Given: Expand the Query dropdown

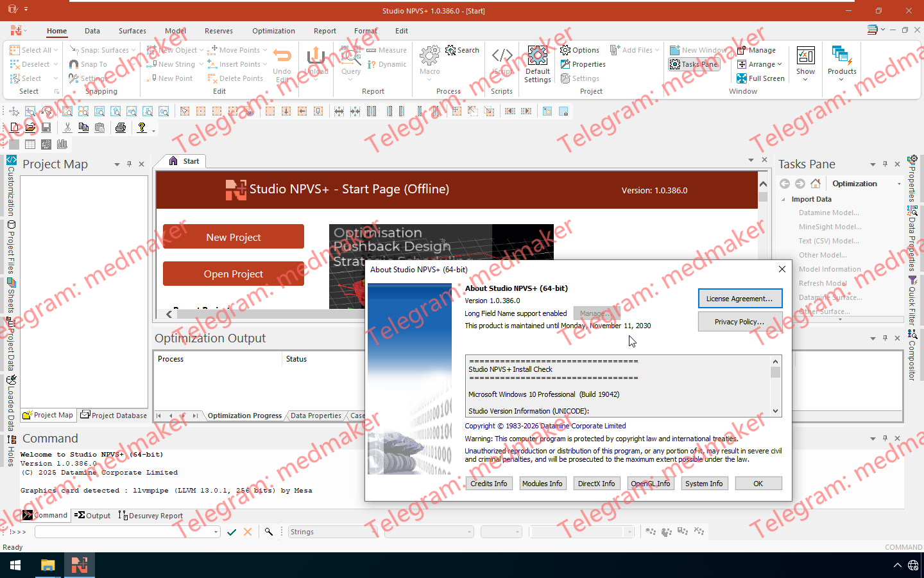Looking at the screenshot, I should point(350,80).
